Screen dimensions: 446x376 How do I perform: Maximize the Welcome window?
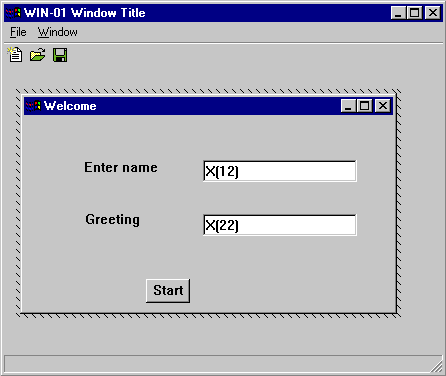pos(364,106)
